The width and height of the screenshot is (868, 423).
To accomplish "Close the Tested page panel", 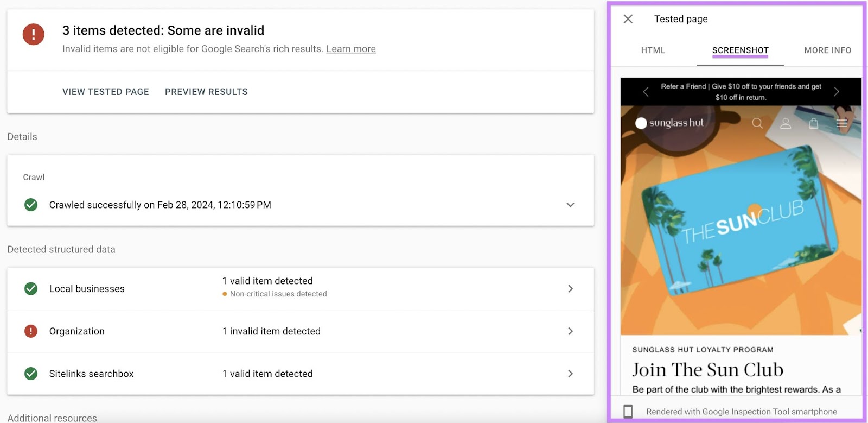I will (x=628, y=19).
